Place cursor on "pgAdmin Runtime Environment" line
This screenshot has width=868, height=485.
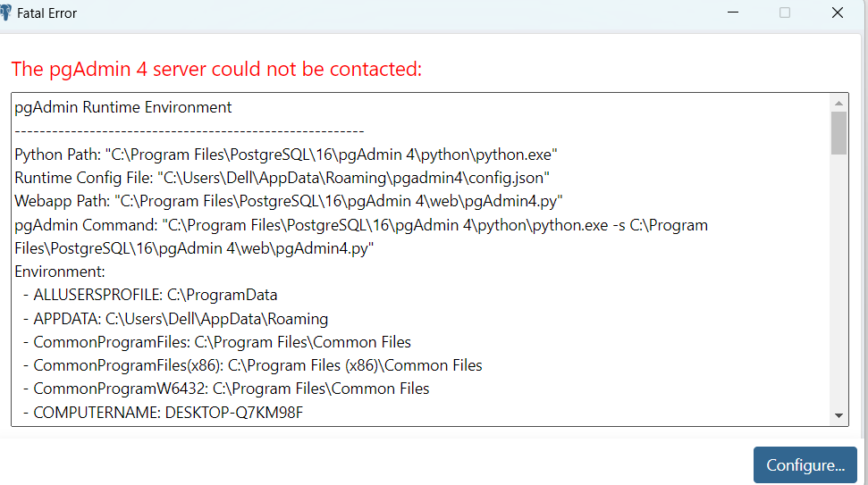tap(123, 108)
